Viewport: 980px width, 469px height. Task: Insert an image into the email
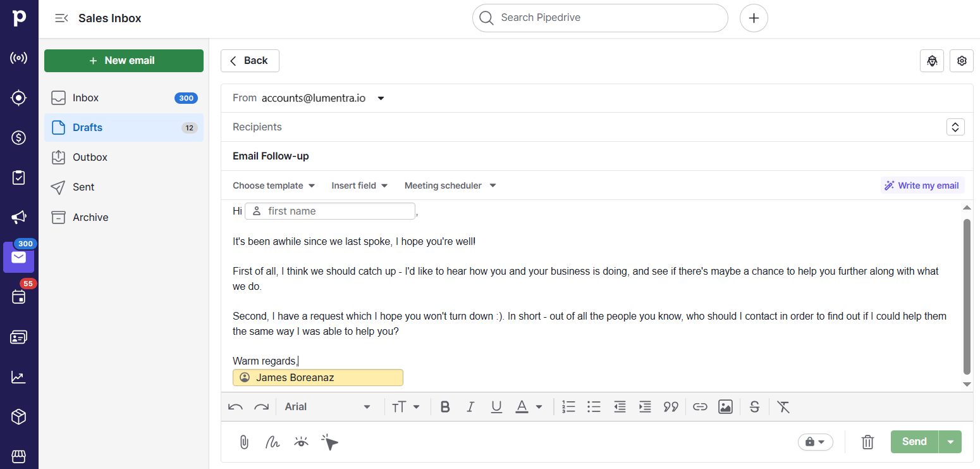pyautogui.click(x=725, y=406)
